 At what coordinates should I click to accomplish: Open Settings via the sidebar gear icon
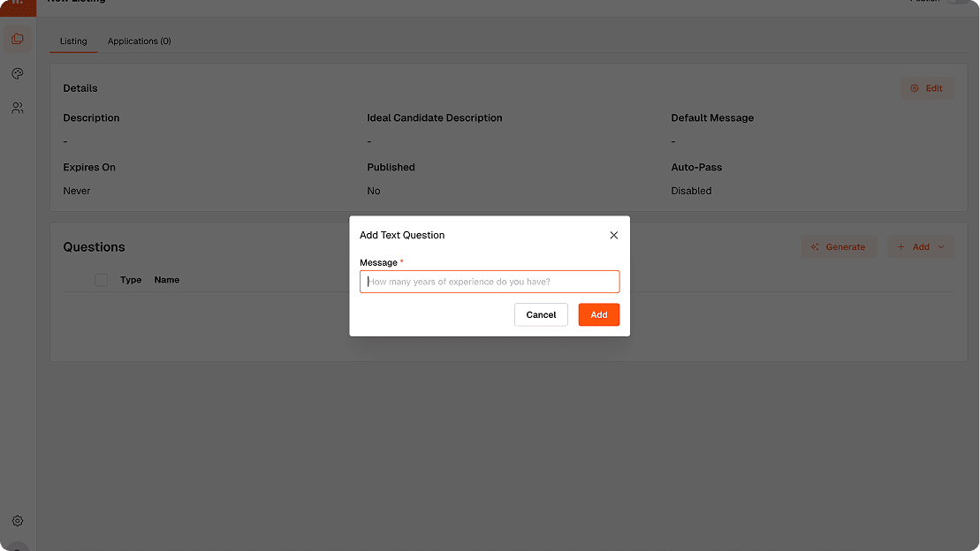[x=17, y=520]
